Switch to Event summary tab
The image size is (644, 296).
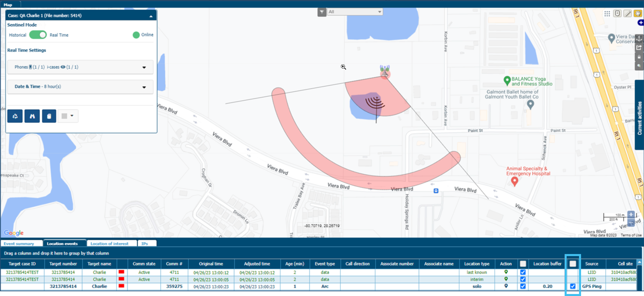tap(19, 243)
